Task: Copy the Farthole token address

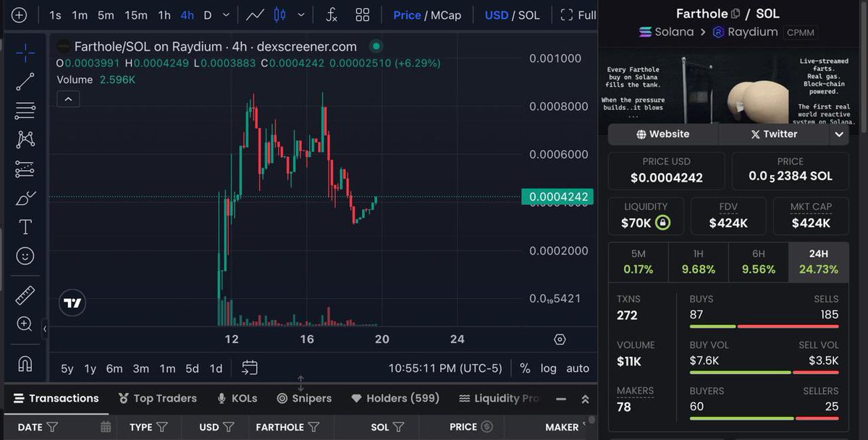Action: click(736, 13)
